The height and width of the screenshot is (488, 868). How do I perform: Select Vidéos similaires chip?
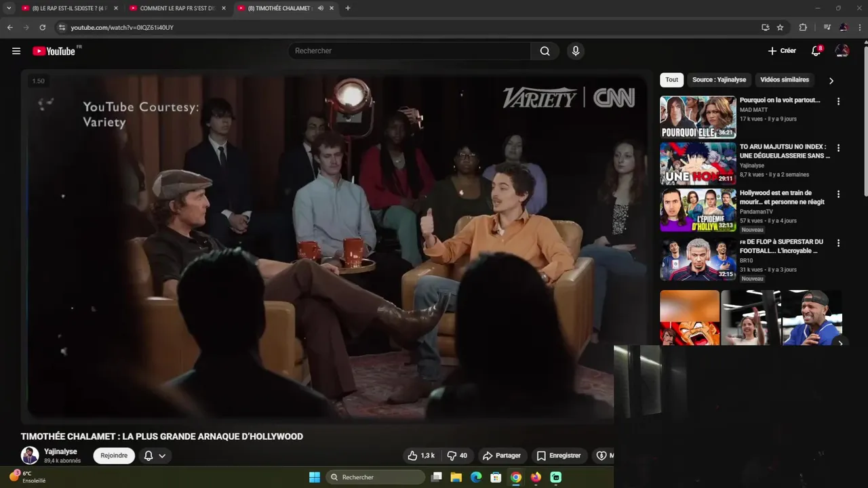coord(785,80)
